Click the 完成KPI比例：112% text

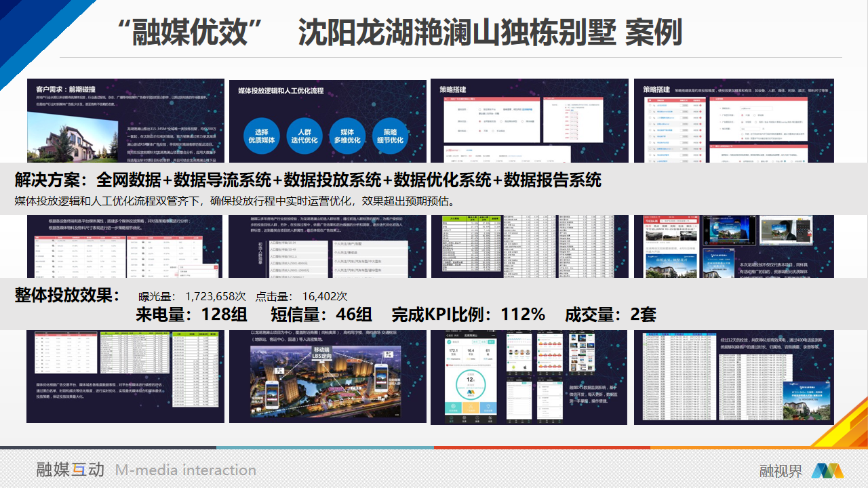468,314
